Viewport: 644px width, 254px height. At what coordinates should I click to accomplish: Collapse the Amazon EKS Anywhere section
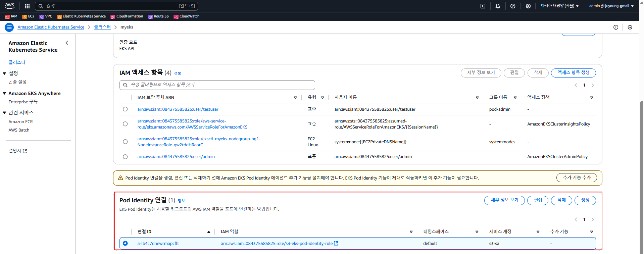click(x=4, y=93)
